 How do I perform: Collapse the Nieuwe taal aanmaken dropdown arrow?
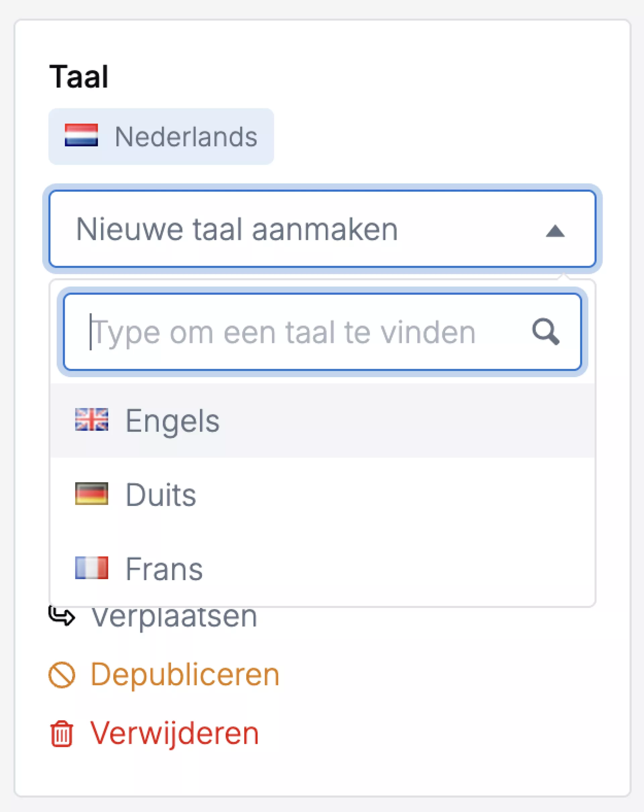[x=555, y=231]
